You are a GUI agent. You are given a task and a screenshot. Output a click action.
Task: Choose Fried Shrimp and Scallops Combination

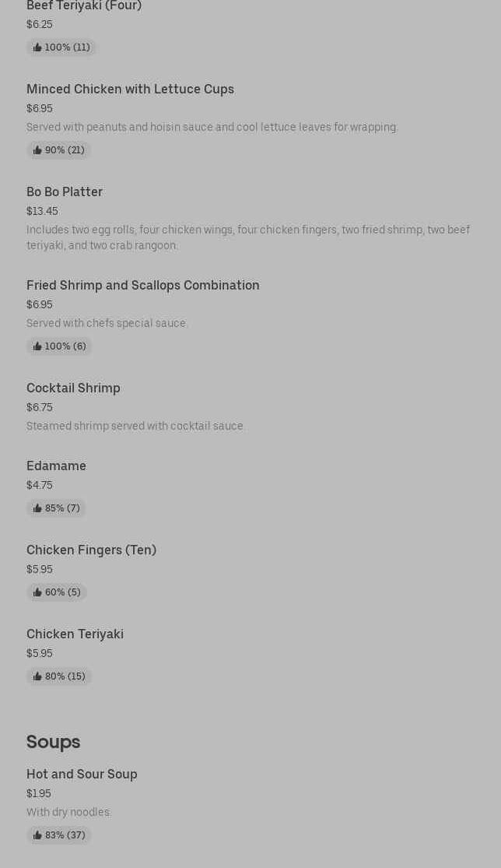tap(143, 286)
